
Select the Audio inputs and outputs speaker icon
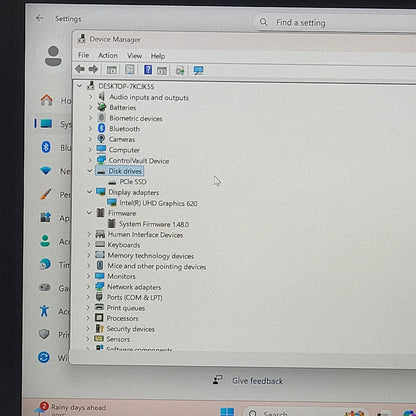(102, 97)
